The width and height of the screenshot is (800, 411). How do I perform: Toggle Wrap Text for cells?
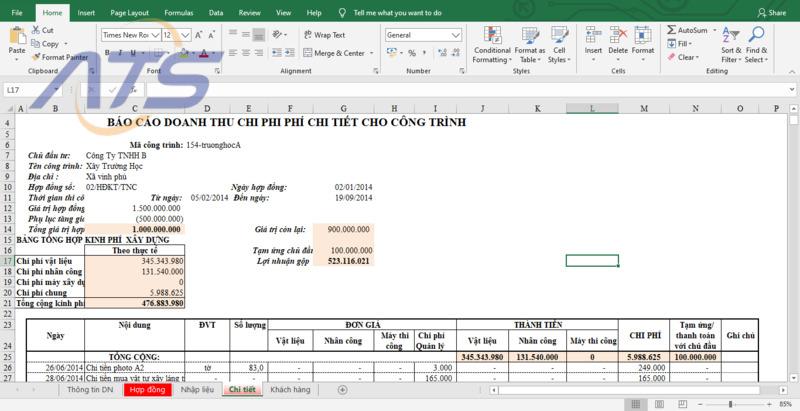(323, 35)
